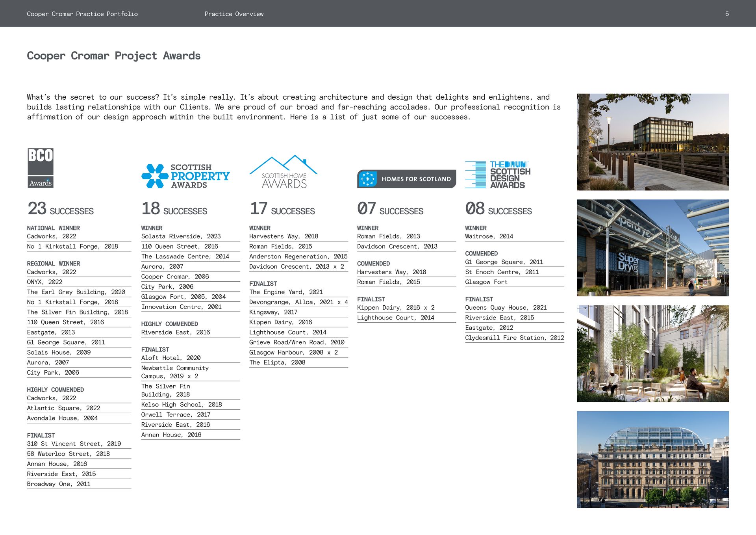Select 'The Elipta, 2008' entry

click(x=277, y=363)
